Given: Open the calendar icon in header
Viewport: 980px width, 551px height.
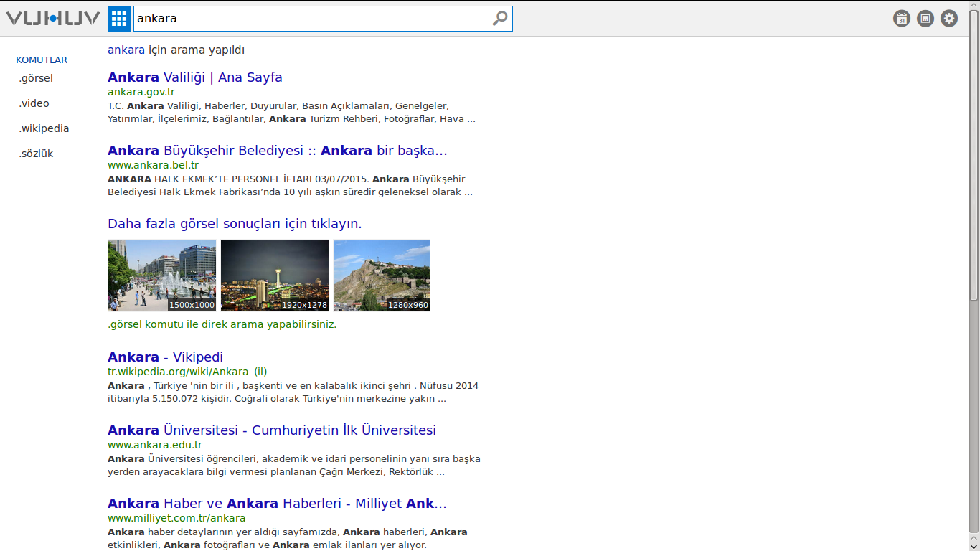Looking at the screenshot, I should point(902,19).
